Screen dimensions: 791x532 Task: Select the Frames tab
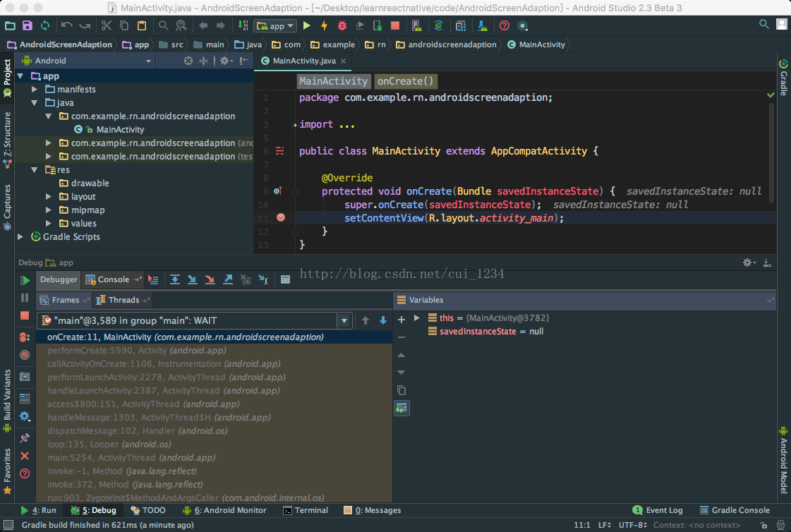[65, 300]
